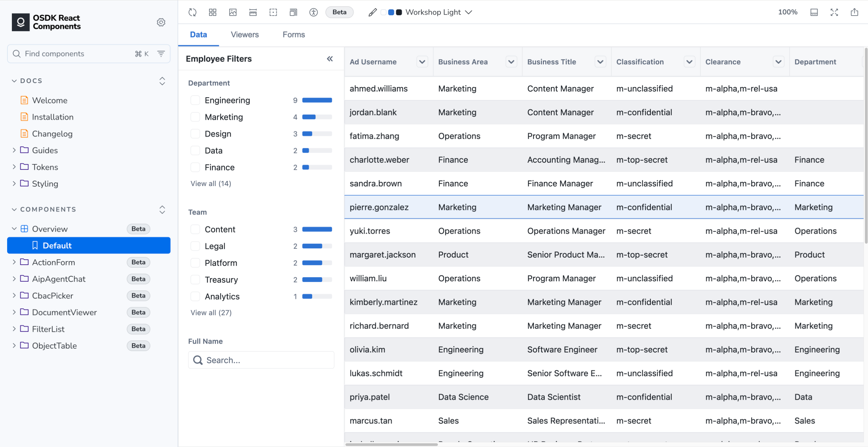The image size is (868, 447).
Task: Open the Installation docs page
Action: click(x=53, y=117)
